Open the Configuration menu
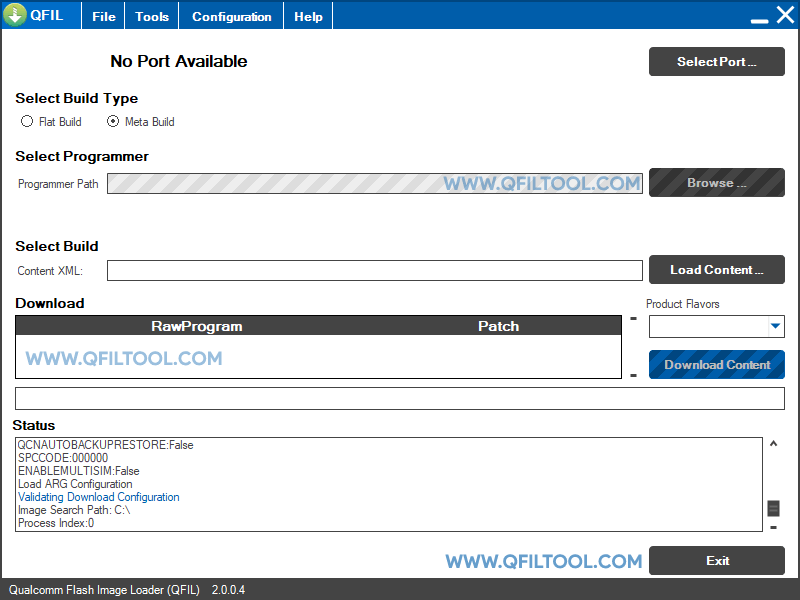The image size is (800, 600). [x=230, y=15]
